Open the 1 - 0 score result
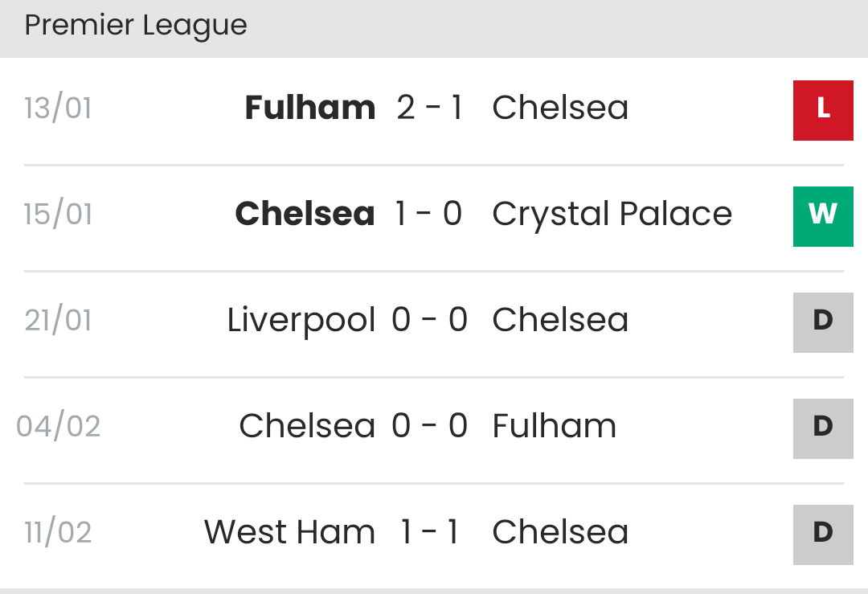Image resolution: width=868 pixels, height=594 pixels. pos(430,214)
